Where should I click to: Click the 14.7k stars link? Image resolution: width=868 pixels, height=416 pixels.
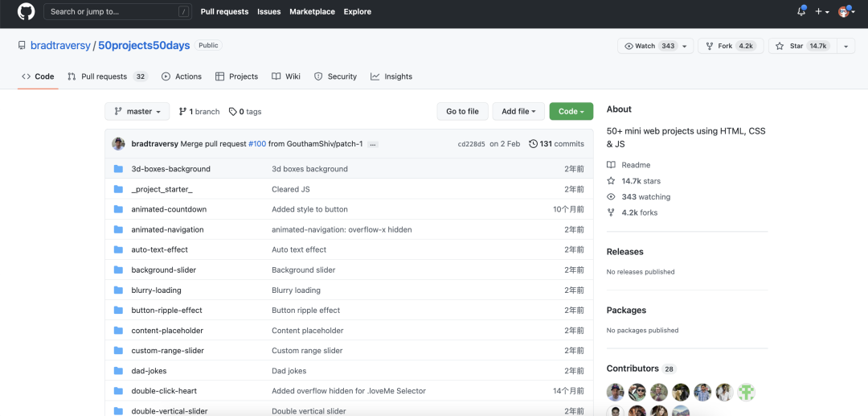(x=634, y=181)
